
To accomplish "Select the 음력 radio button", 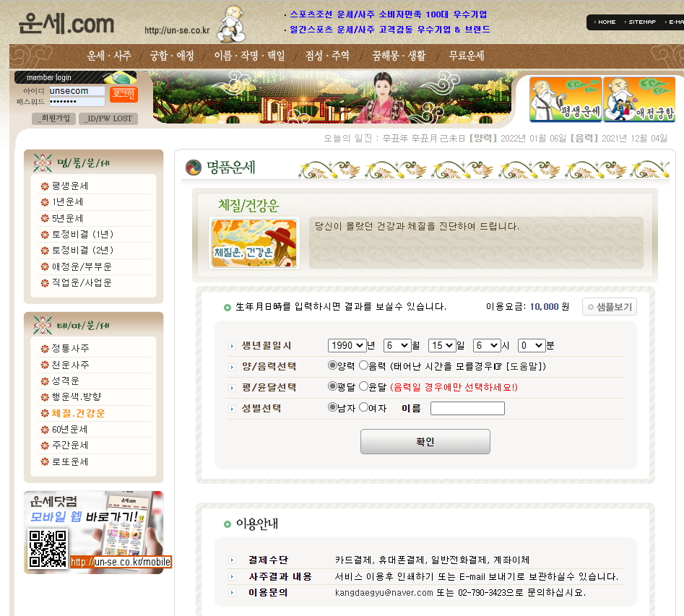I will click(363, 366).
